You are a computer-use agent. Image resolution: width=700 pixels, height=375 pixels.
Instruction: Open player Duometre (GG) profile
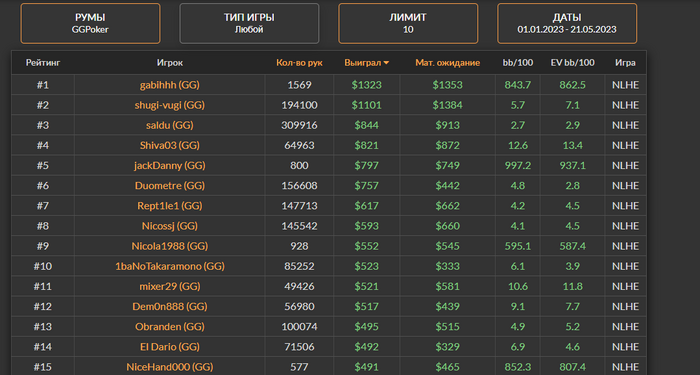(x=170, y=185)
